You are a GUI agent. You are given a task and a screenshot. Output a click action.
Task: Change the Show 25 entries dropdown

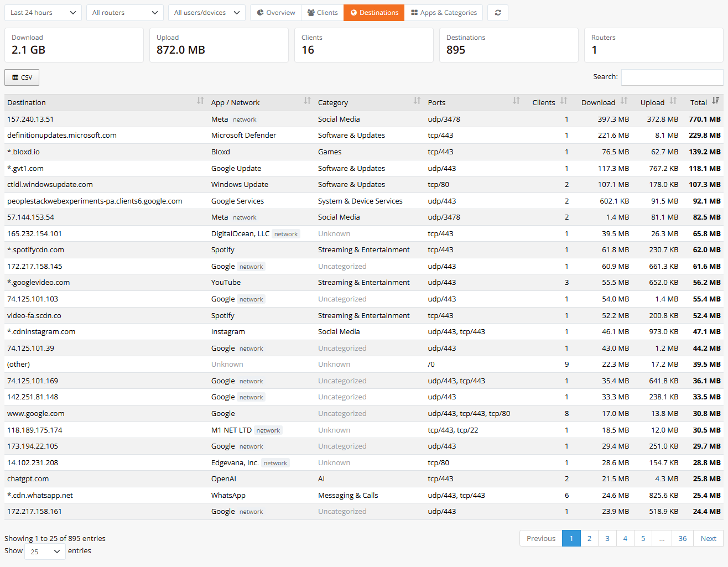pyautogui.click(x=45, y=552)
